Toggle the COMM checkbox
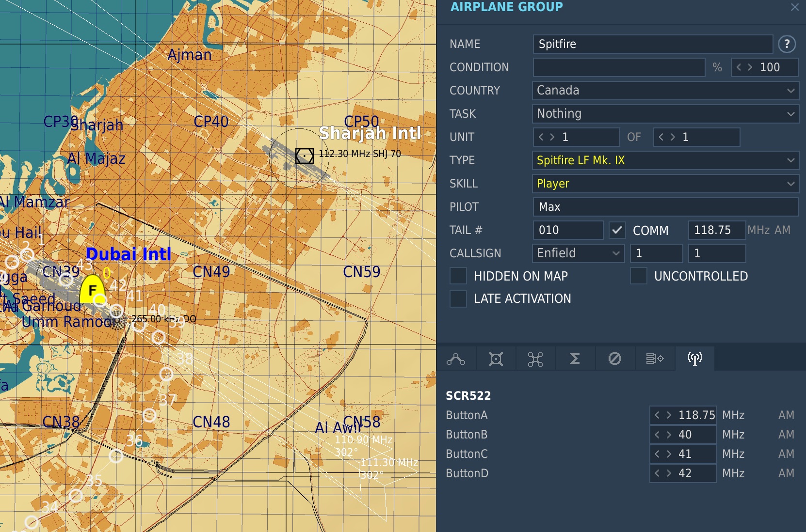Viewport: 806px width, 532px height. (x=617, y=230)
